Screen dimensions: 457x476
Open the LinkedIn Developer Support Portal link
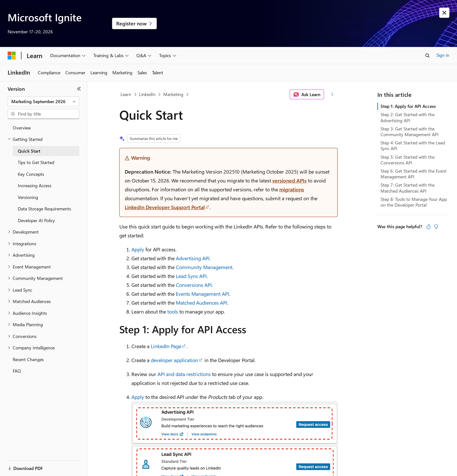[165, 207]
